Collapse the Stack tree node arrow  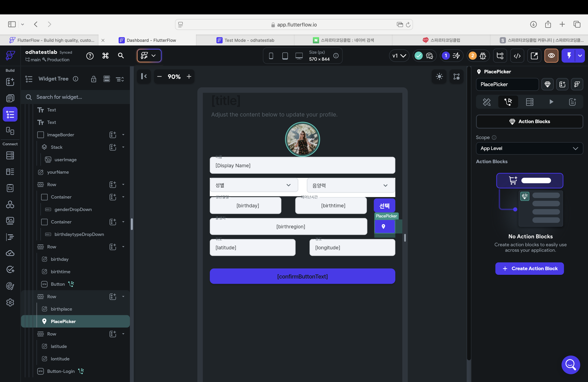pos(123,147)
